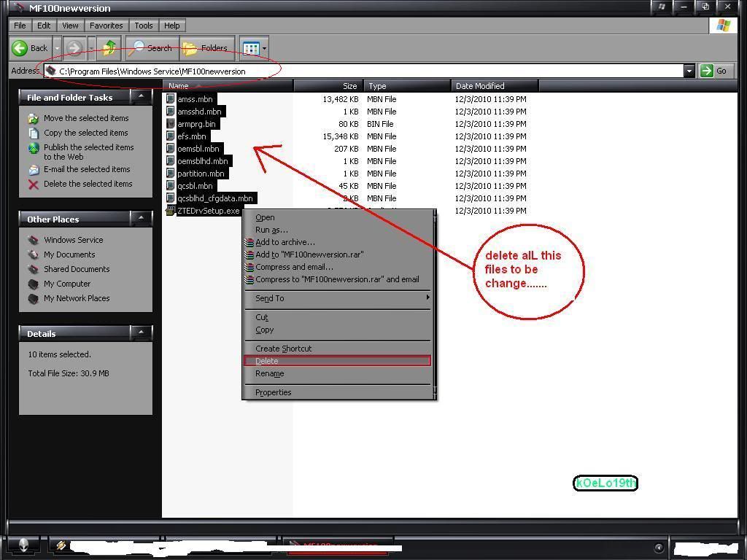Collapse the File and Folder Tasks panel

pos(141,97)
